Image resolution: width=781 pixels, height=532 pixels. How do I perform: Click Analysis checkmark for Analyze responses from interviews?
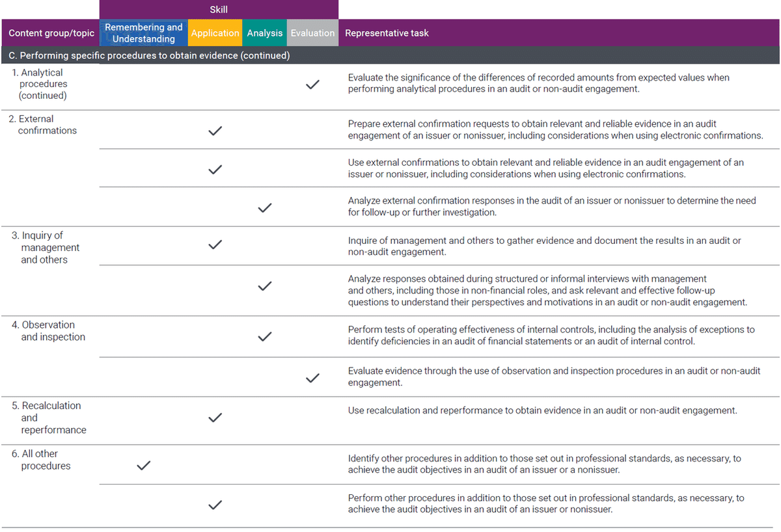point(264,286)
